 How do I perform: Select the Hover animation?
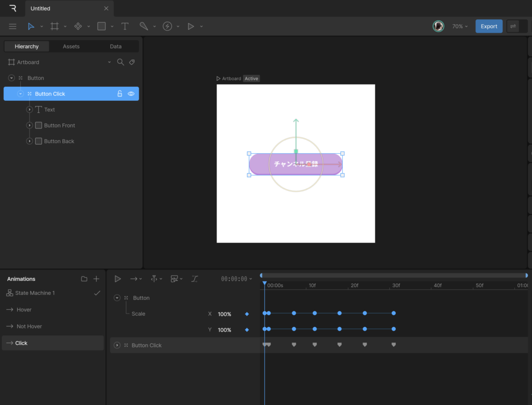[24, 310]
